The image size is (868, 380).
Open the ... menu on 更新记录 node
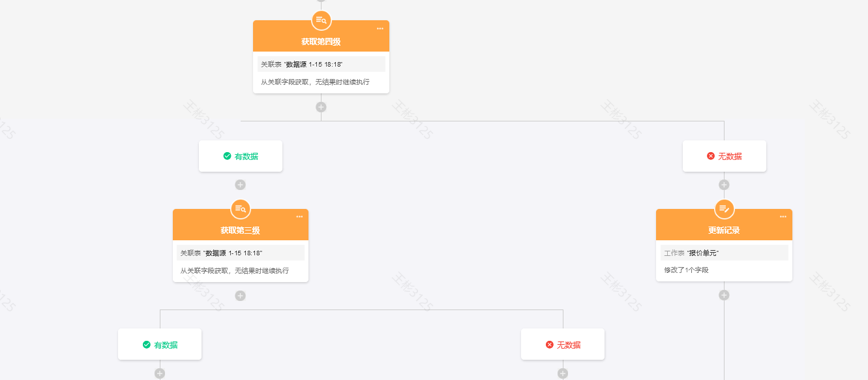783,217
